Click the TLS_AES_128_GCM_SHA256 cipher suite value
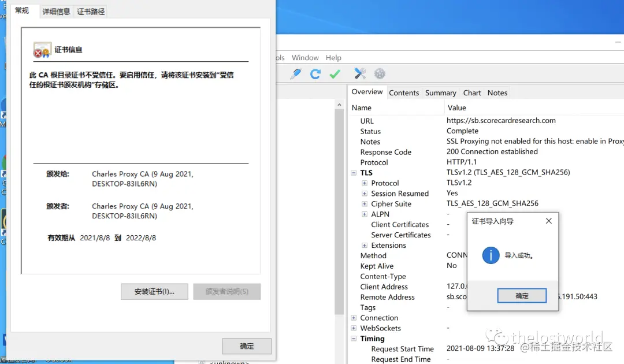The width and height of the screenshot is (624, 364). [492, 203]
